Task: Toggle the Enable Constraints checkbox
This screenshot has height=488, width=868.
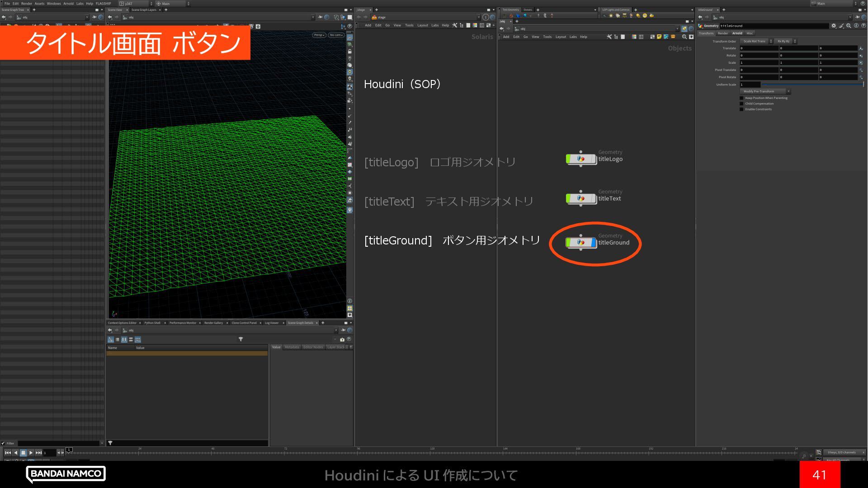Action: [741, 109]
